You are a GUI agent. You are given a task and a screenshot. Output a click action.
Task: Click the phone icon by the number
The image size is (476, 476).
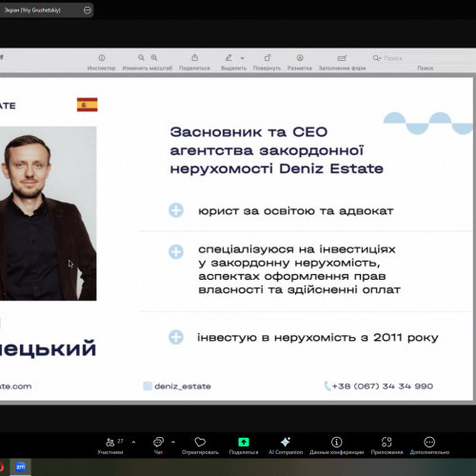coord(327,386)
